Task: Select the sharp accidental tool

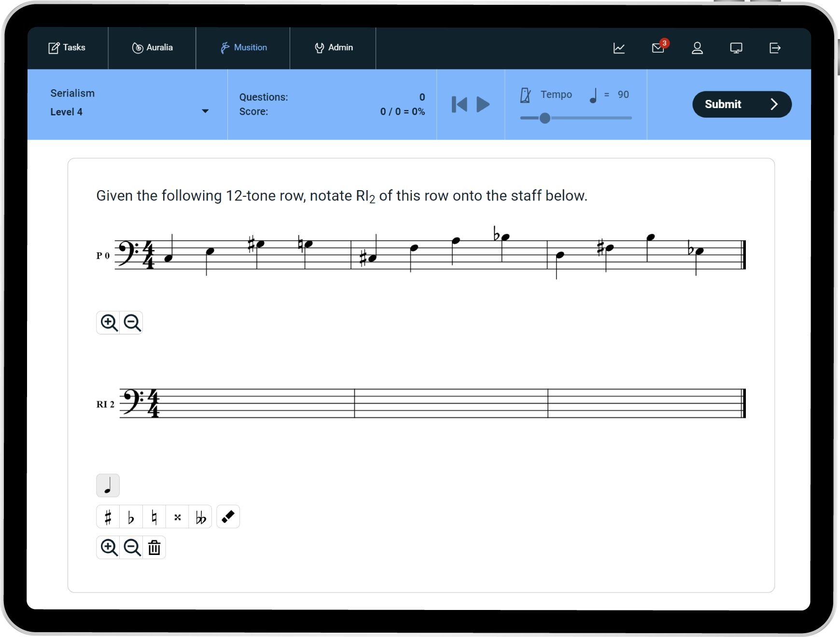Action: 108,517
